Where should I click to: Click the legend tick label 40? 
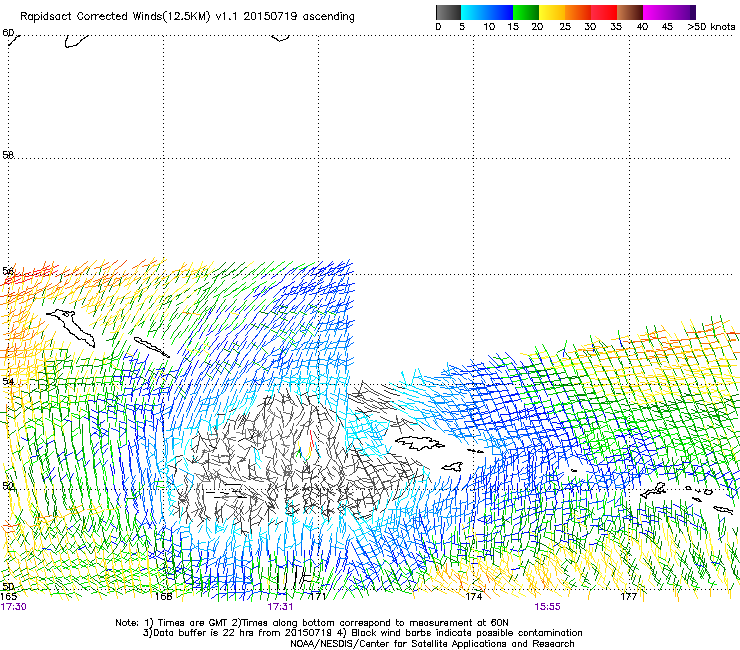(642, 27)
